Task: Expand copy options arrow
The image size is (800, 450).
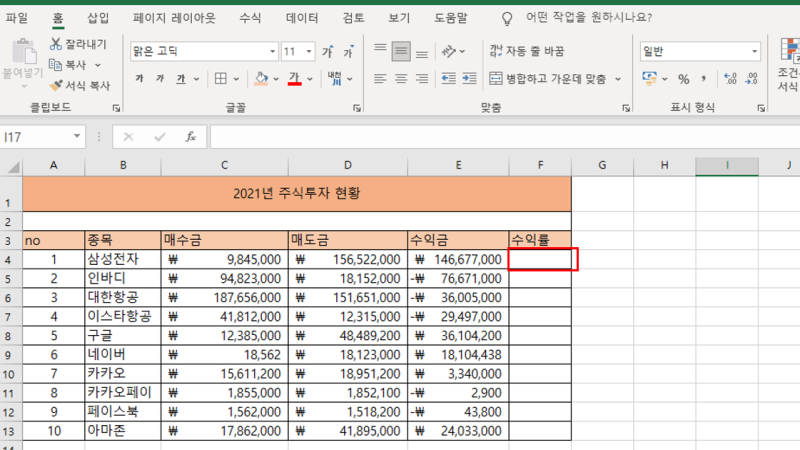Action: point(97,65)
